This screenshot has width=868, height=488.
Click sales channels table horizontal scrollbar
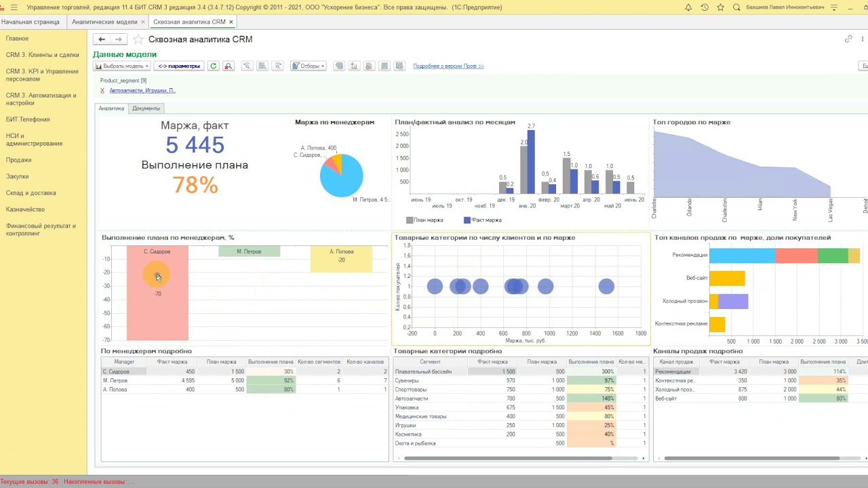753,458
